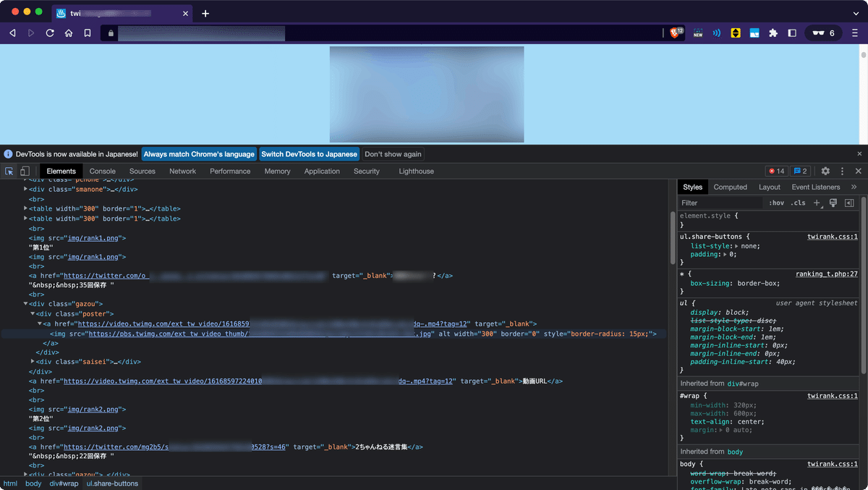Toggle computed styles sidebar icon
The width and height of the screenshot is (868, 490).
click(x=850, y=203)
